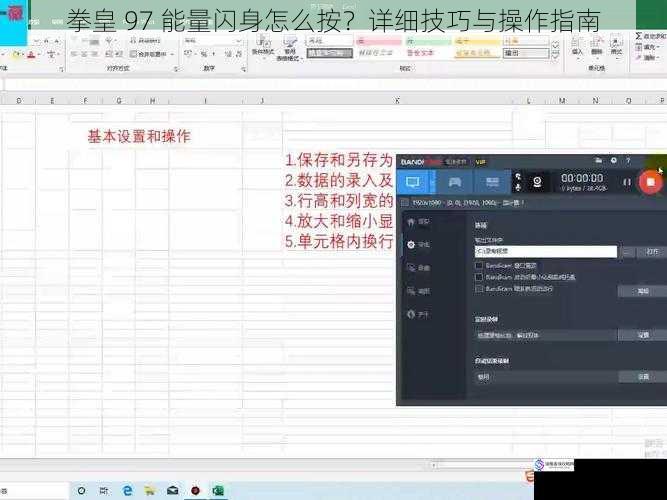
Task: Click Bandicam auto complete recording Settings button
Action: 643,377
